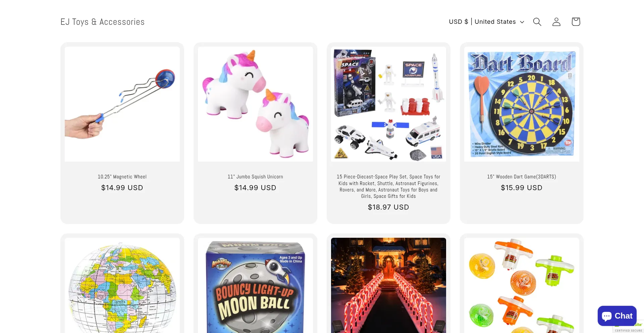Viewport: 644px width, 333px height.
Task: Click the country selector chevron arrow
Action: click(522, 22)
